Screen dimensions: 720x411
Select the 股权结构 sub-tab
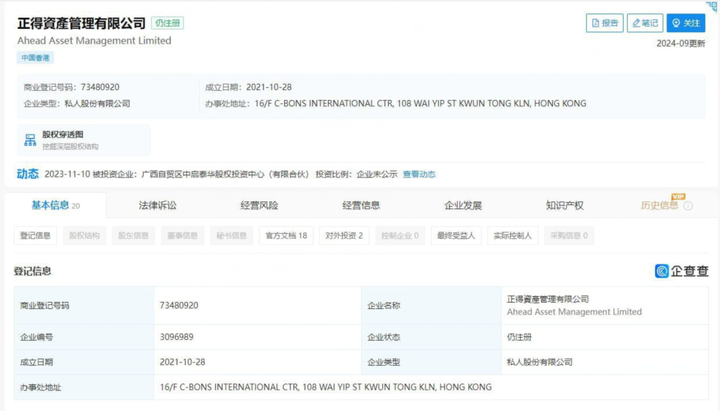click(x=84, y=236)
